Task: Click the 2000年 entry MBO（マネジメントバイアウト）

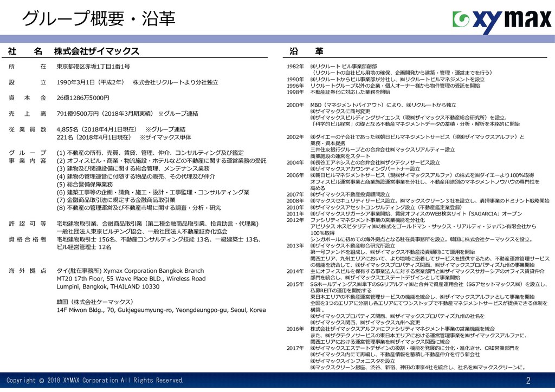Action: click(x=383, y=105)
